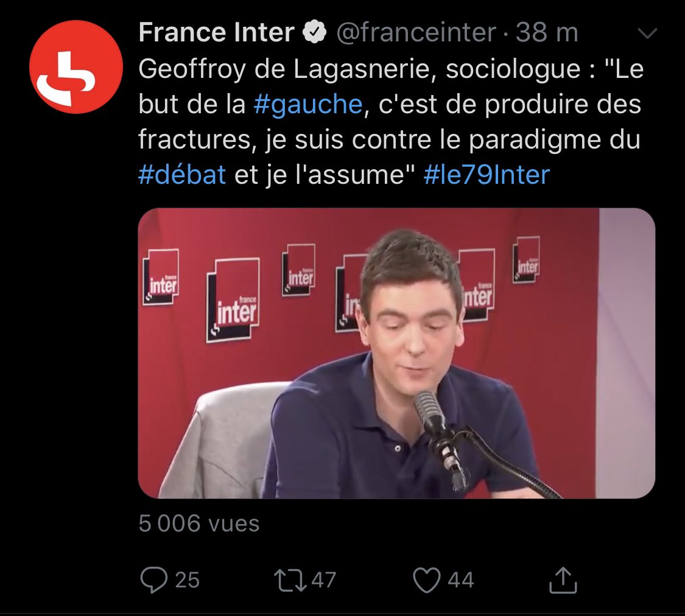Image resolution: width=685 pixels, height=616 pixels.
Task: Share the tweet via upload arrow icon
Action: click(563, 579)
